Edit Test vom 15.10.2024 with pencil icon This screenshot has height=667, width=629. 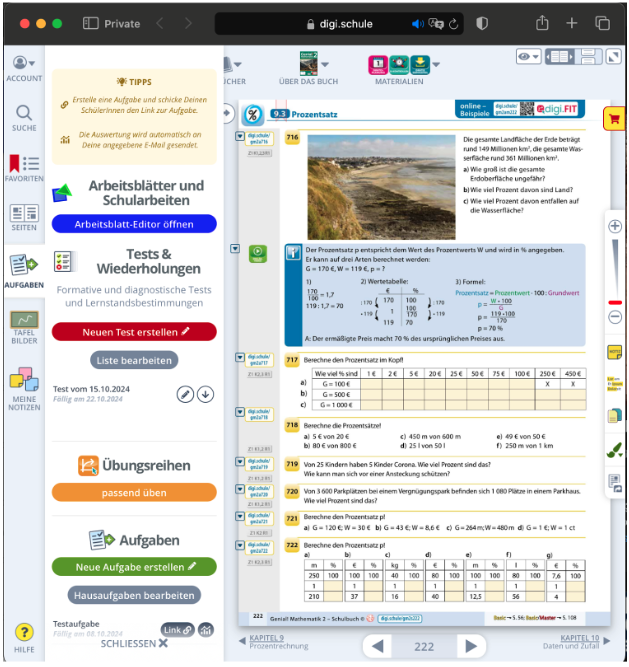coord(185,394)
